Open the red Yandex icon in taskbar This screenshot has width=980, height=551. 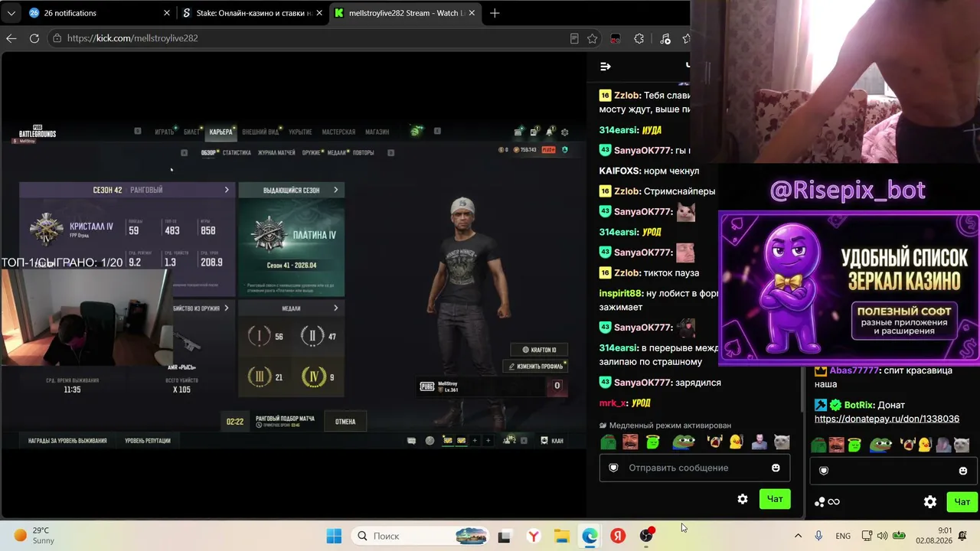(x=618, y=536)
